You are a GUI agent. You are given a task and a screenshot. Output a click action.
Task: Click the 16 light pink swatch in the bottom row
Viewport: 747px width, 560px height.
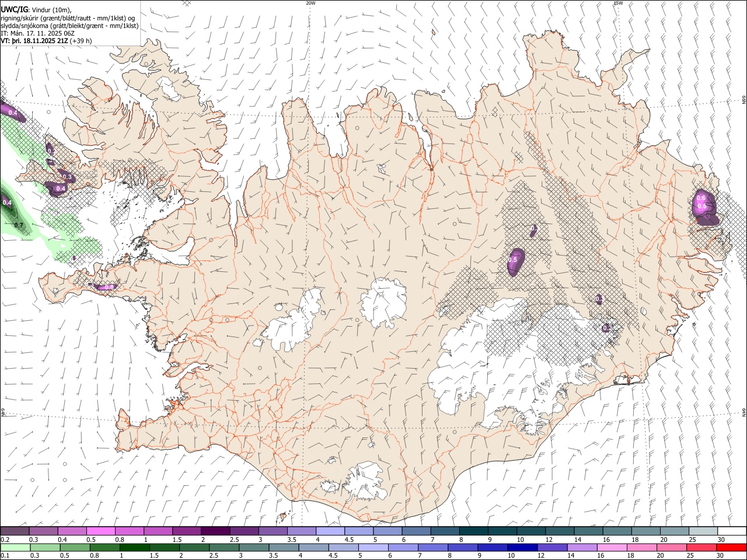click(611, 547)
